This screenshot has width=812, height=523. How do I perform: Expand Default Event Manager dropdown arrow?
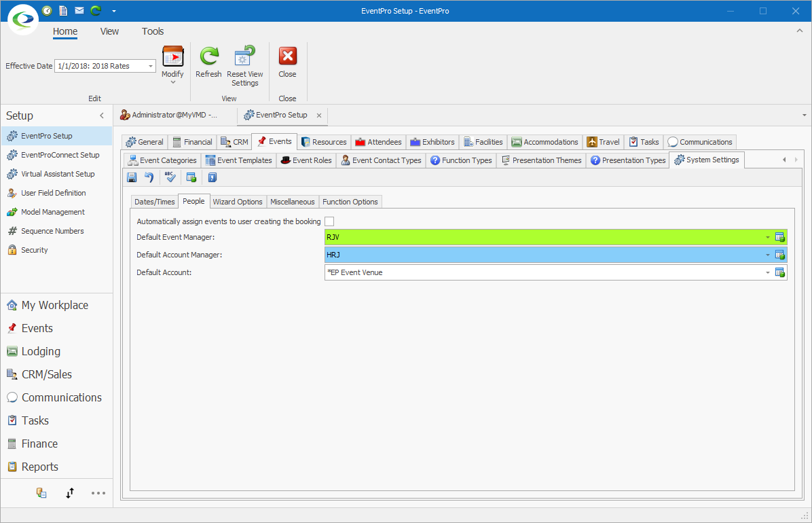(768, 238)
